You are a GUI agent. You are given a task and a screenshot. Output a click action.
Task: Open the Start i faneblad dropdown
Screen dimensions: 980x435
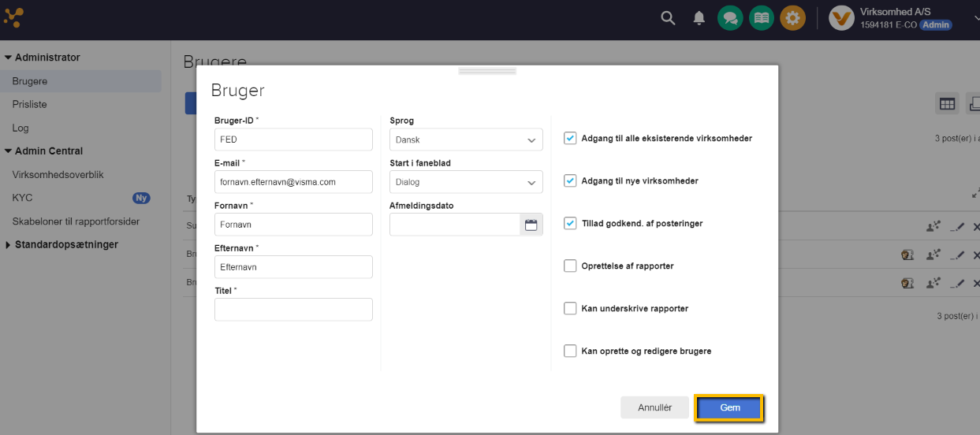[x=466, y=182]
